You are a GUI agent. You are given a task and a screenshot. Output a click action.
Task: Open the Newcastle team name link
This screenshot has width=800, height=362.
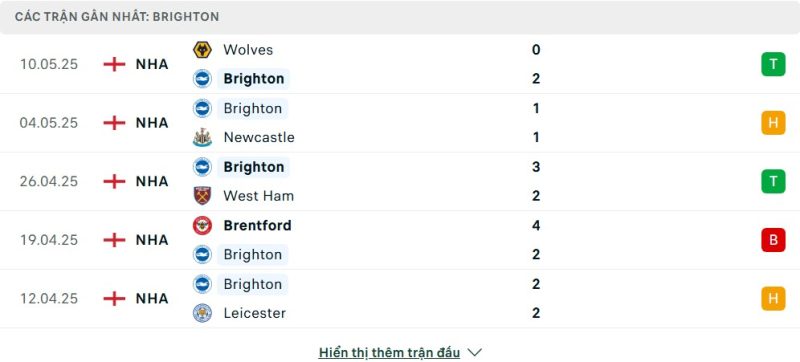tap(259, 138)
